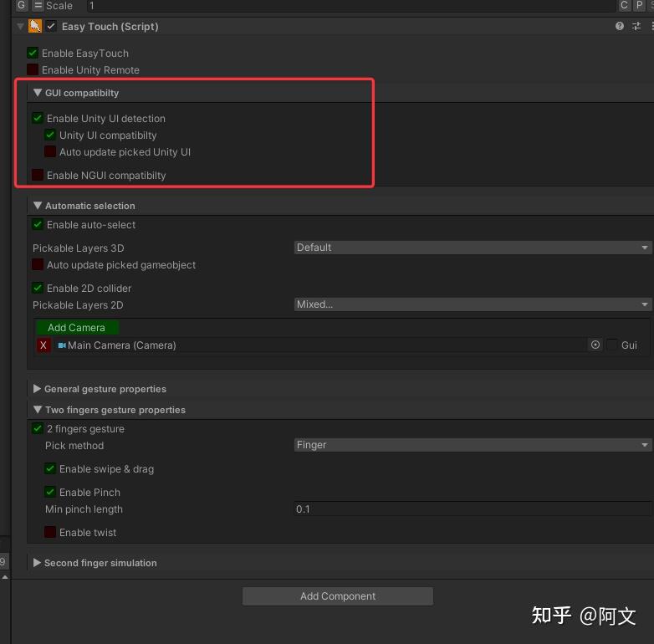Collapse Two fingers gesture properties section

point(38,410)
